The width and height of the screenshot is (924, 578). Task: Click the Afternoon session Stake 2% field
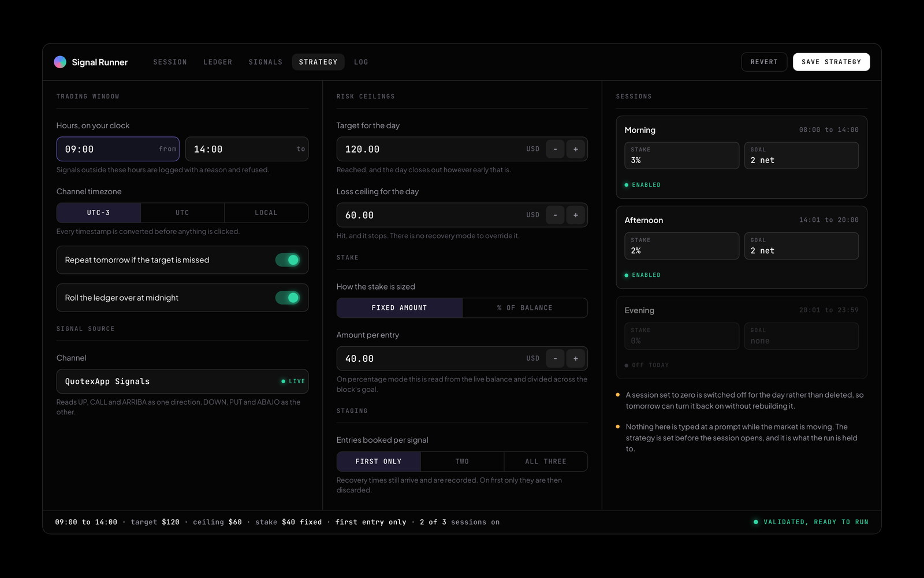pos(681,246)
